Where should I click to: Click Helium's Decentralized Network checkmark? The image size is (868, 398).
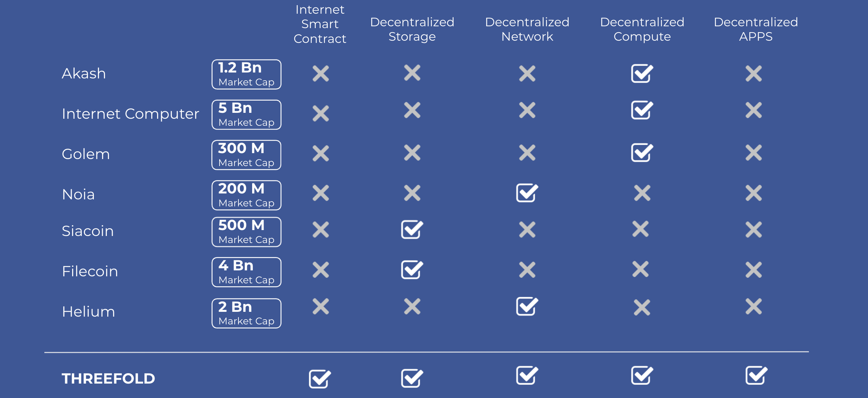(527, 306)
